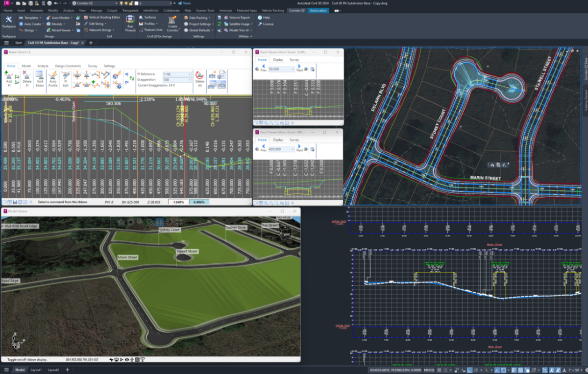Click the home view icon in Model Viewer
Image resolution: width=588 pixels, height=374 pixels.
(121, 222)
